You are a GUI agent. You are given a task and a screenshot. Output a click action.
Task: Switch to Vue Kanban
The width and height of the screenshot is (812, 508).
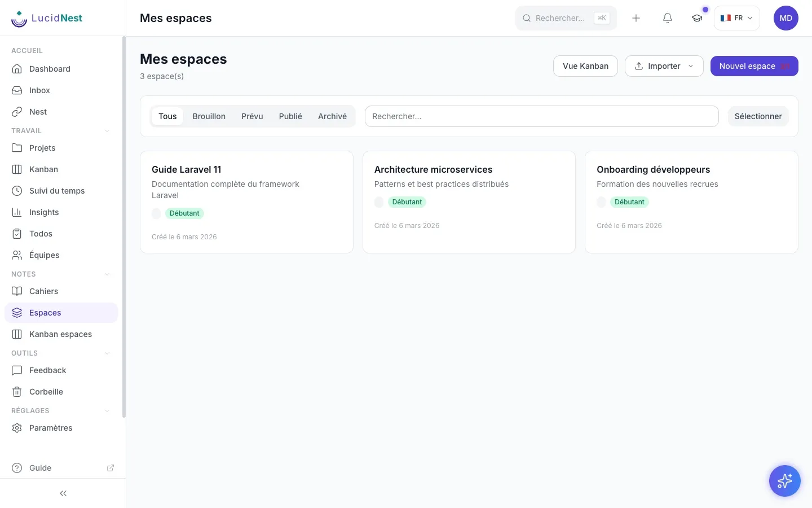click(x=585, y=66)
